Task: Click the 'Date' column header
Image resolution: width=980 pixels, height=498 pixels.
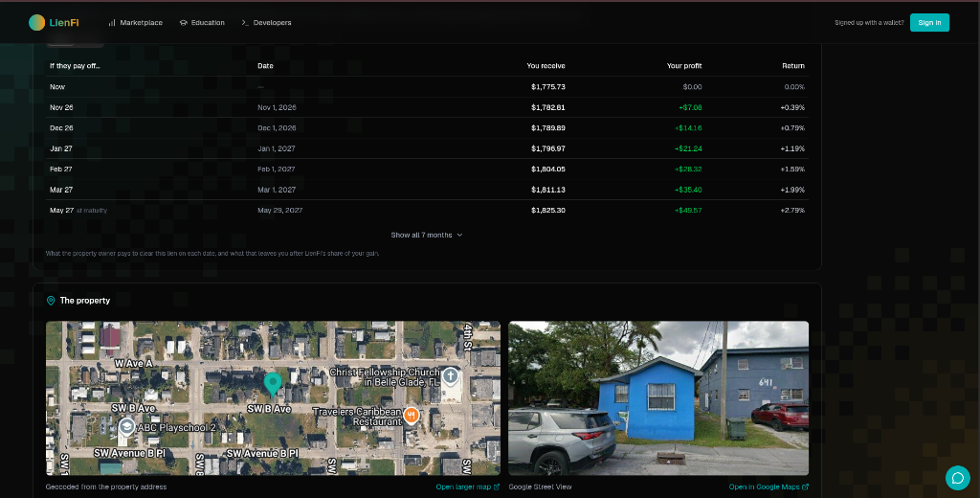Action: [265, 66]
